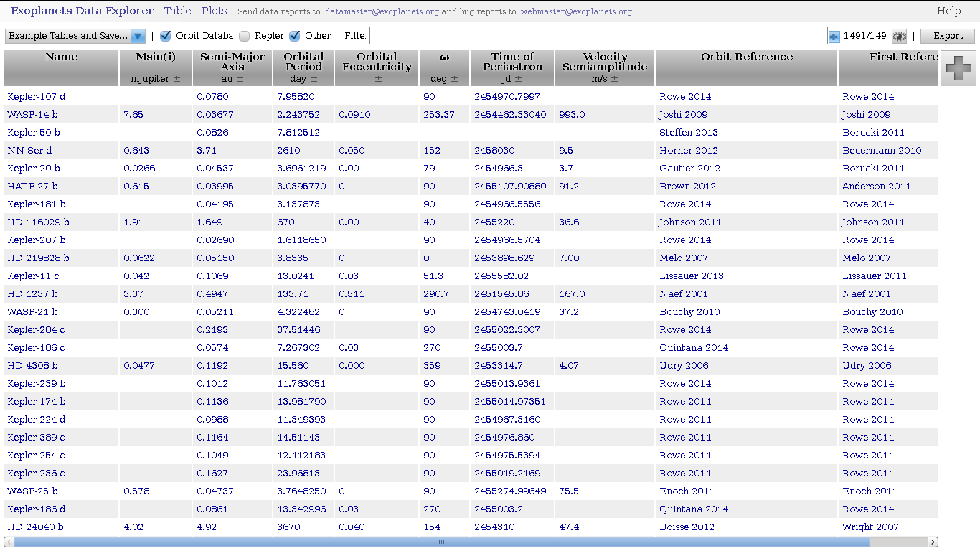This screenshot has height=551, width=980.
Task: Click the small blue plus after the filter box
Action: pyautogui.click(x=834, y=37)
